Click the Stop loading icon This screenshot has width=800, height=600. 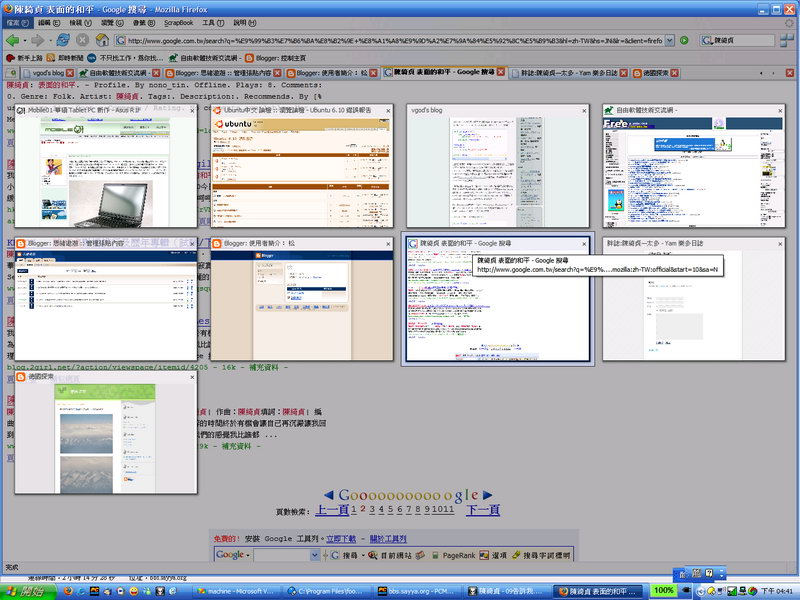(82, 40)
